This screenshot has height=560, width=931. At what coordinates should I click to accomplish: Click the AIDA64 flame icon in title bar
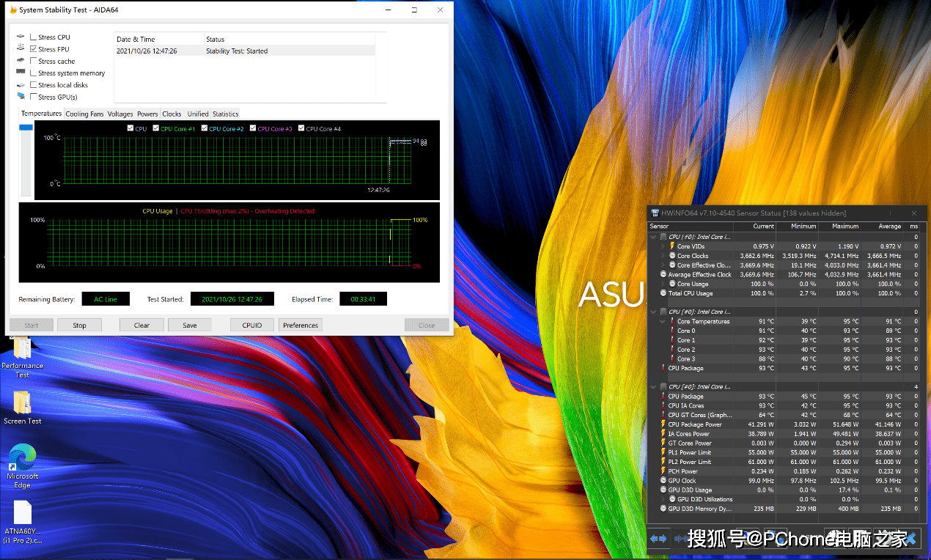[12, 10]
